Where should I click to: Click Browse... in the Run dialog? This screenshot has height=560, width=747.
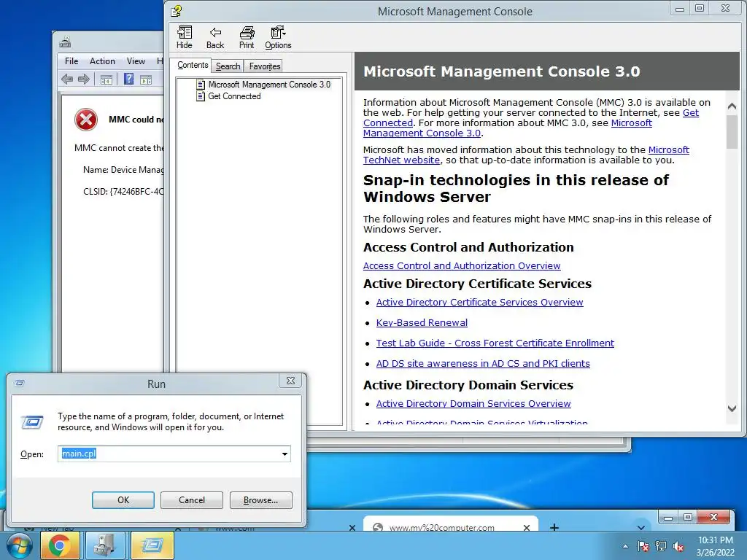(260, 500)
